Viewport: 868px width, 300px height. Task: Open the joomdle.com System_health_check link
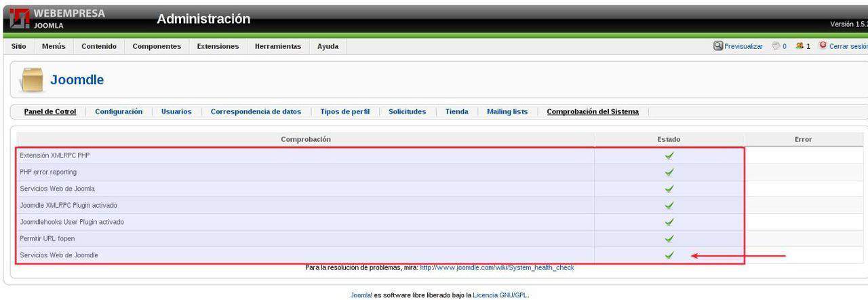point(497,267)
